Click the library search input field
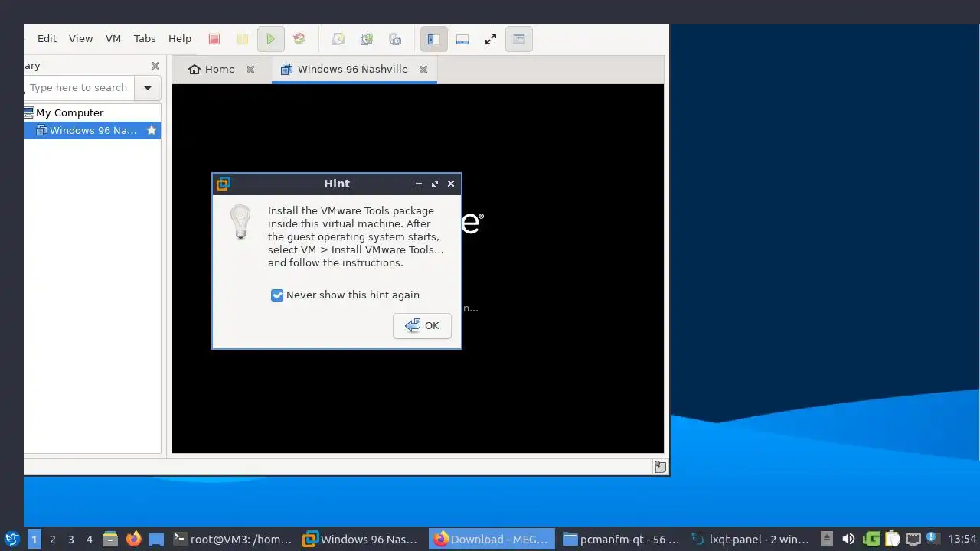Image resolution: width=980 pixels, height=551 pixels. click(x=80, y=87)
